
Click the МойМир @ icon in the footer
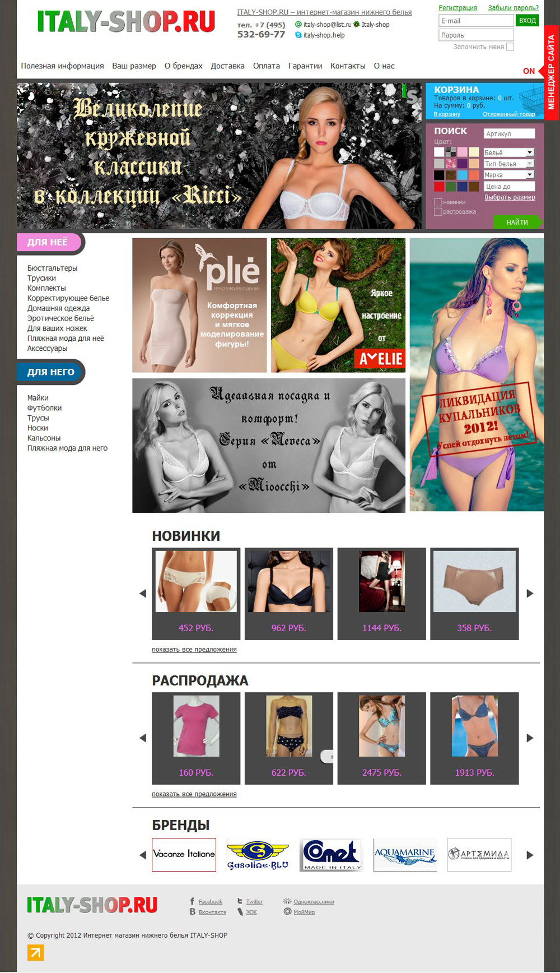(287, 912)
